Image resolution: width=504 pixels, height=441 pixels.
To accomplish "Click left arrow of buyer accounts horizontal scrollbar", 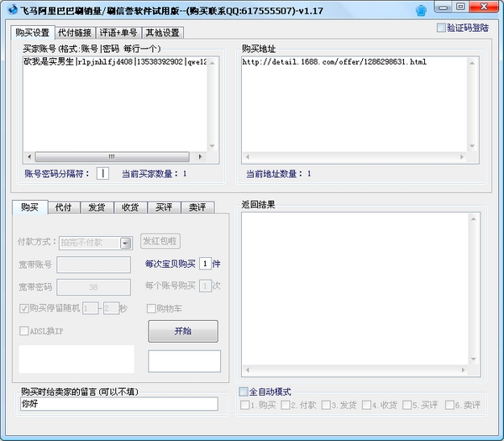I will point(29,157).
